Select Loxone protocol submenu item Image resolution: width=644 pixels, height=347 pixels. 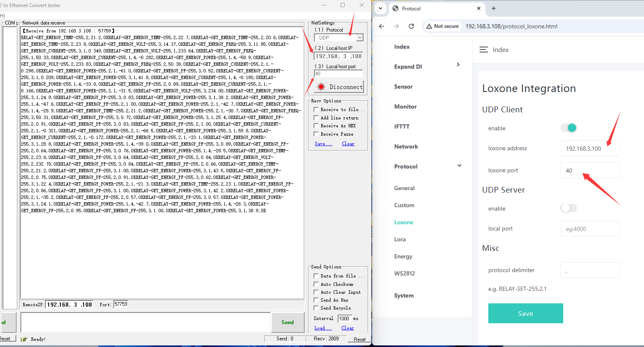[404, 222]
